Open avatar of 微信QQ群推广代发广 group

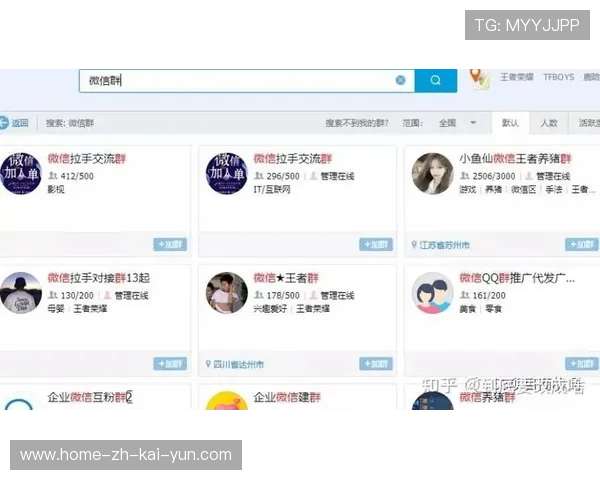coord(432,293)
